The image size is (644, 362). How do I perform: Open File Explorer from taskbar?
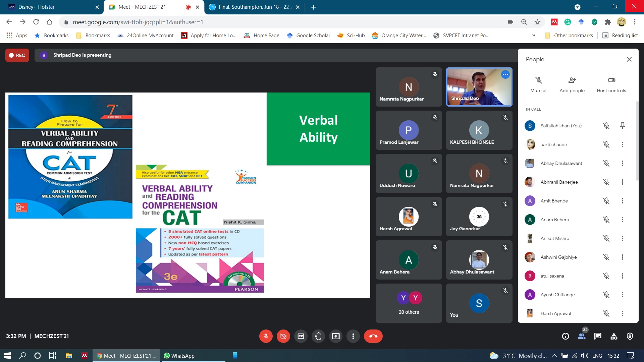pos(69,356)
